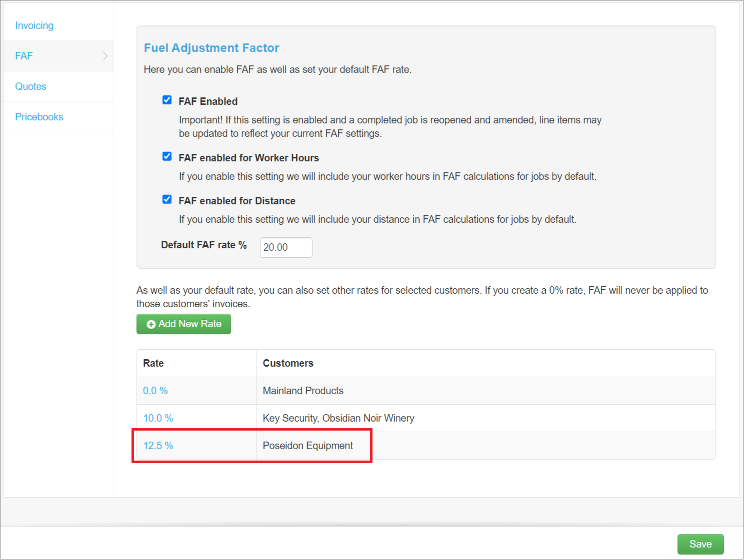
Task: Open the Invoicing settings section
Action: click(x=34, y=25)
